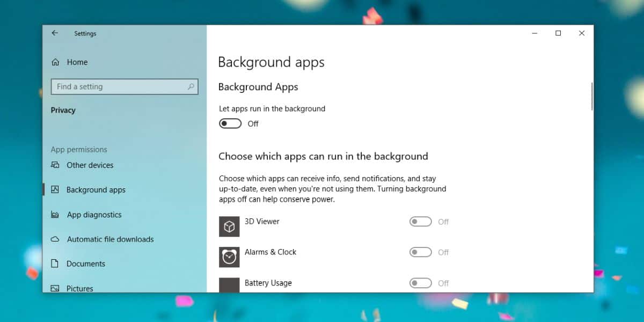Click the Documents page icon
This screenshot has height=322, width=644.
coord(55,264)
